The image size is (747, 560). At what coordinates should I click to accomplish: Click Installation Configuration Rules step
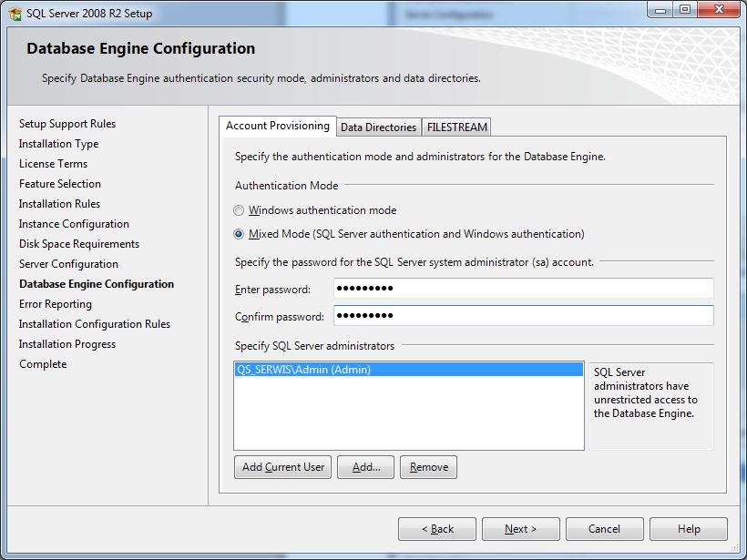(x=95, y=324)
